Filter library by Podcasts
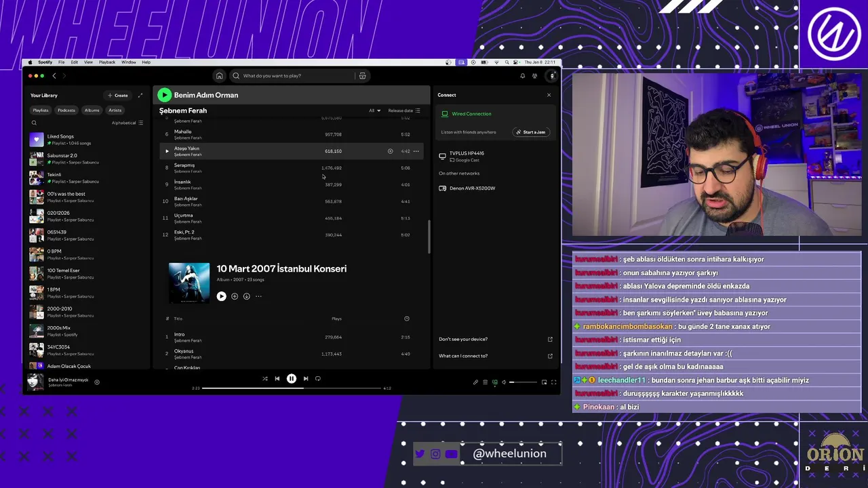868x488 pixels. (66, 110)
